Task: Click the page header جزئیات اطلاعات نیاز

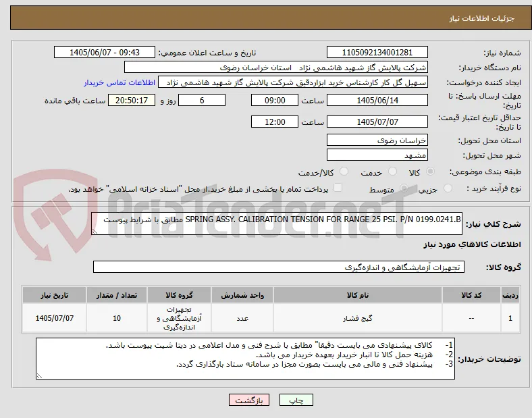Action: coord(481,18)
